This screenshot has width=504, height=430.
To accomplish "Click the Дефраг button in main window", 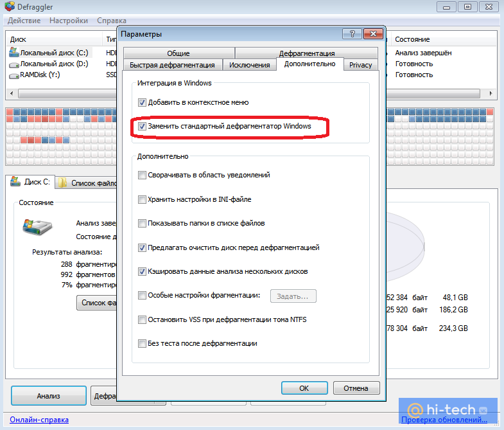I will tap(104, 396).
